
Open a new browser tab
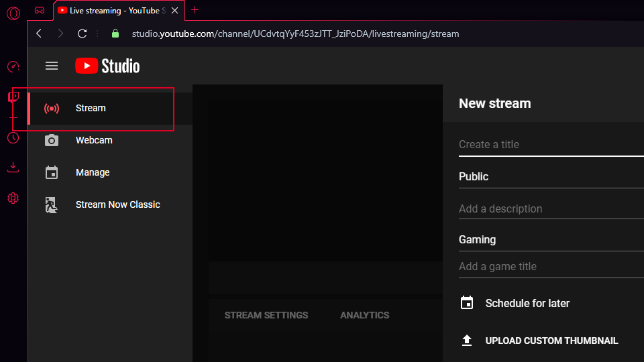pyautogui.click(x=195, y=10)
